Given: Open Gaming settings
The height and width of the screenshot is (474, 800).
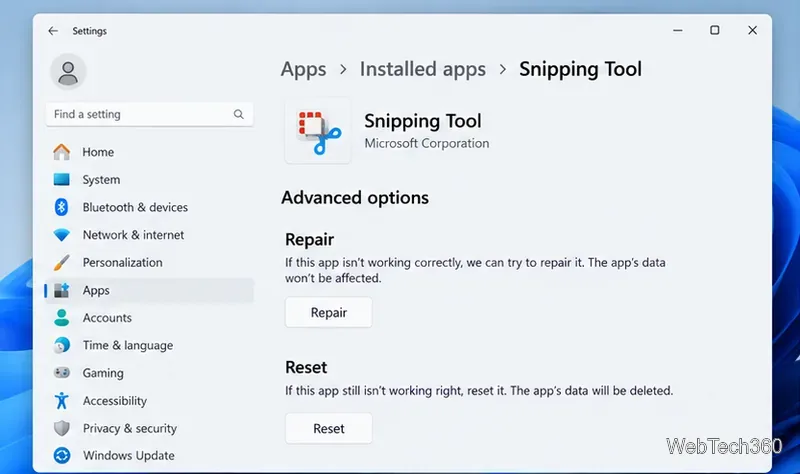Looking at the screenshot, I should click(149, 373).
